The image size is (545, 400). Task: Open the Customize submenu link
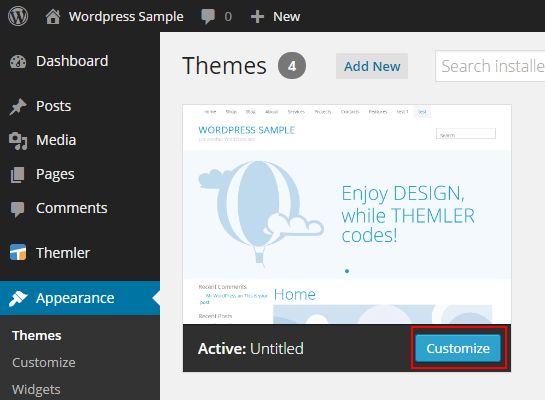(44, 362)
